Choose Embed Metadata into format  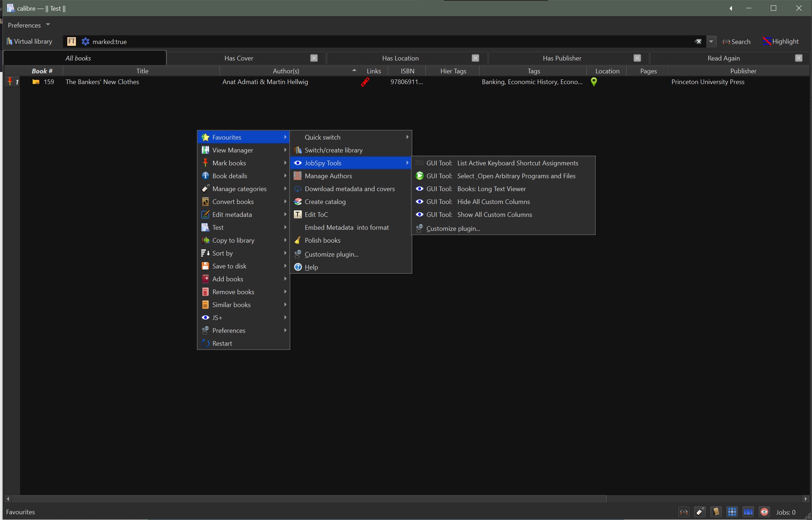tap(351, 228)
